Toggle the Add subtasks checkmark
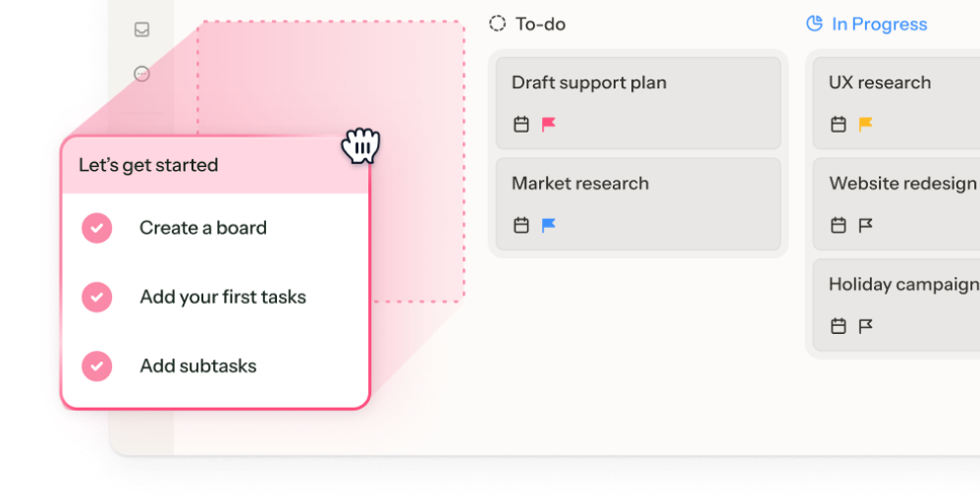The width and height of the screenshot is (980, 499). 96,365
